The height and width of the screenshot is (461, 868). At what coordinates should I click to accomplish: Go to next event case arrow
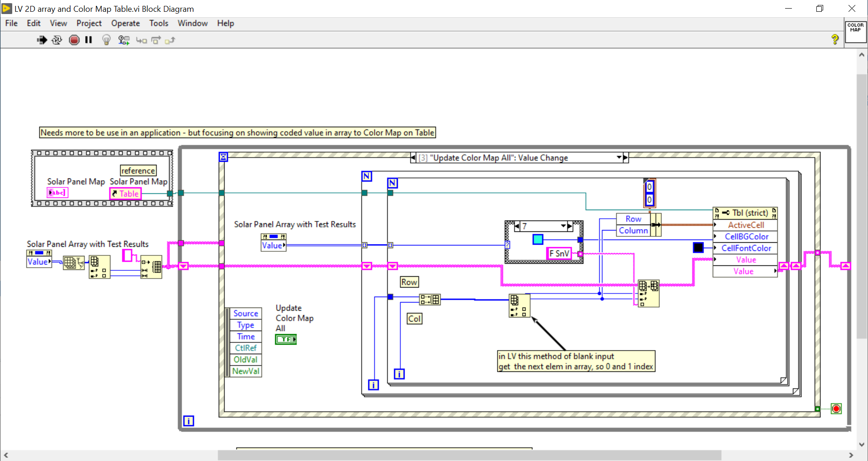(x=626, y=158)
